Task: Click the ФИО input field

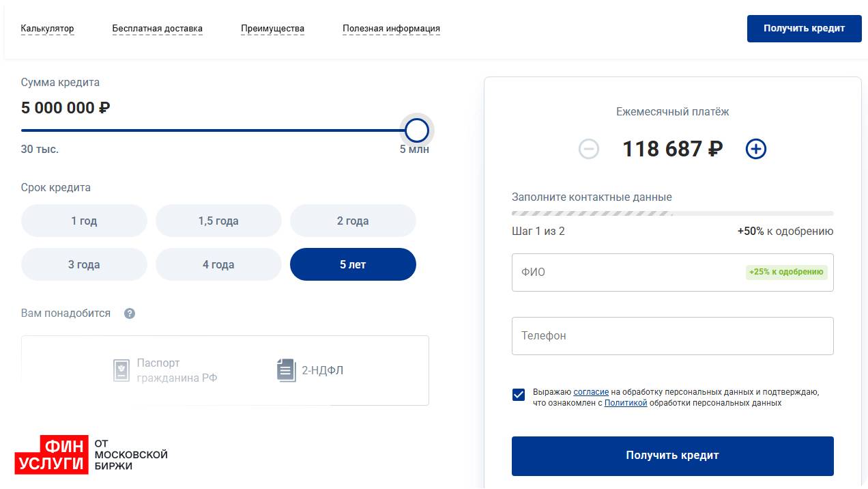Action: tap(628, 273)
